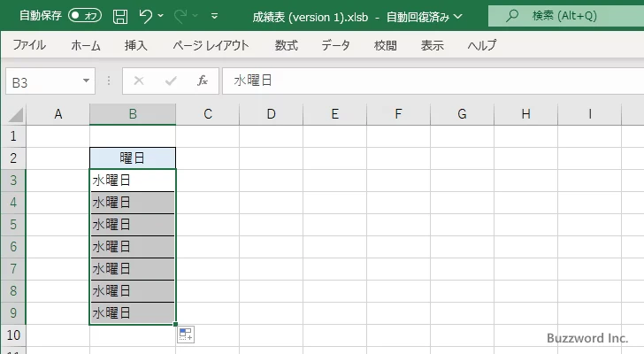Switch to the ホーム tab
The image size is (644, 354).
coord(86,45)
